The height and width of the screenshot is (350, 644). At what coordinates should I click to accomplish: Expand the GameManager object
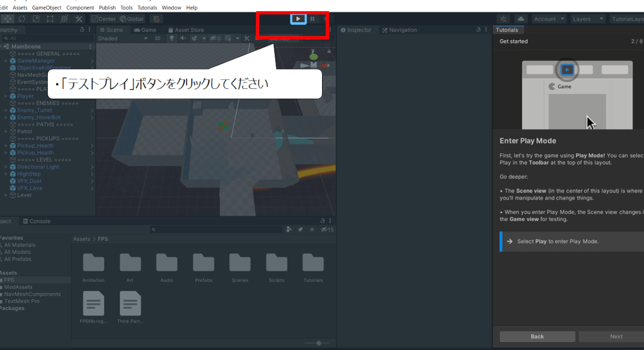click(x=6, y=61)
